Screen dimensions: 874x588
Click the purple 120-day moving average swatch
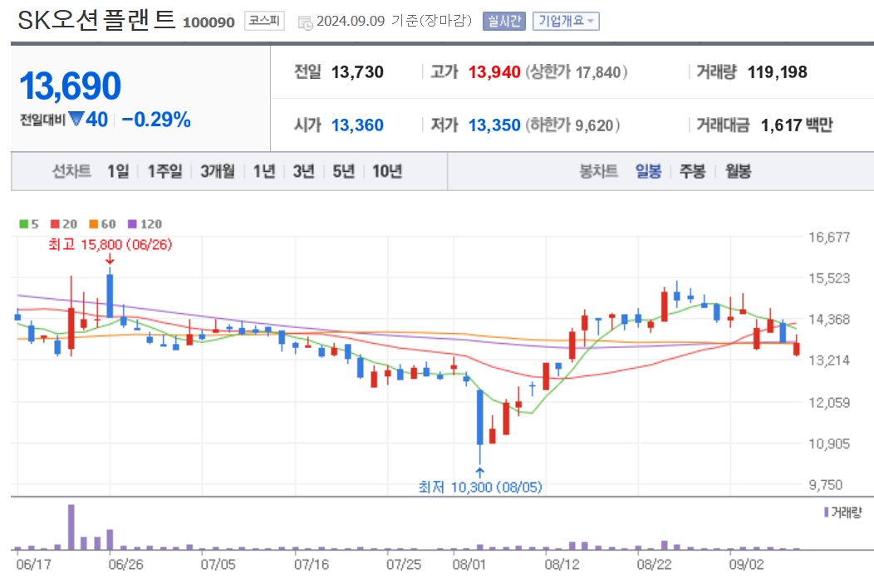click(x=132, y=224)
